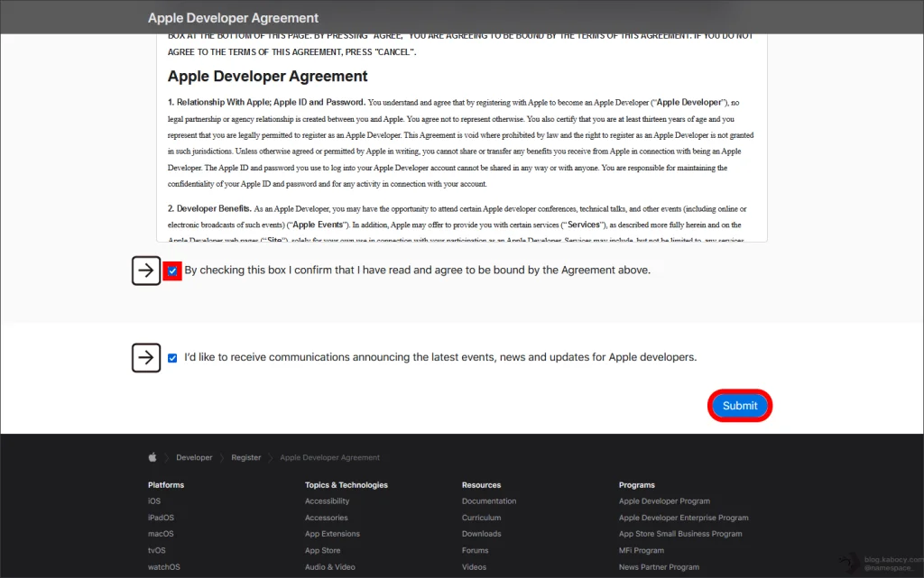
Task: Visit the tvOS platform page
Action: (157, 550)
